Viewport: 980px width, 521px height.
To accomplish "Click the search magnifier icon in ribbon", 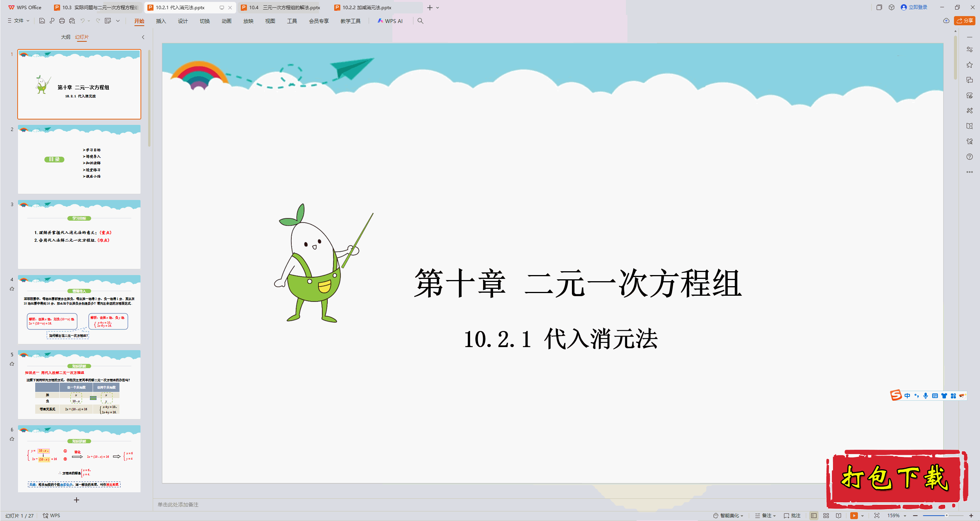I will (420, 21).
